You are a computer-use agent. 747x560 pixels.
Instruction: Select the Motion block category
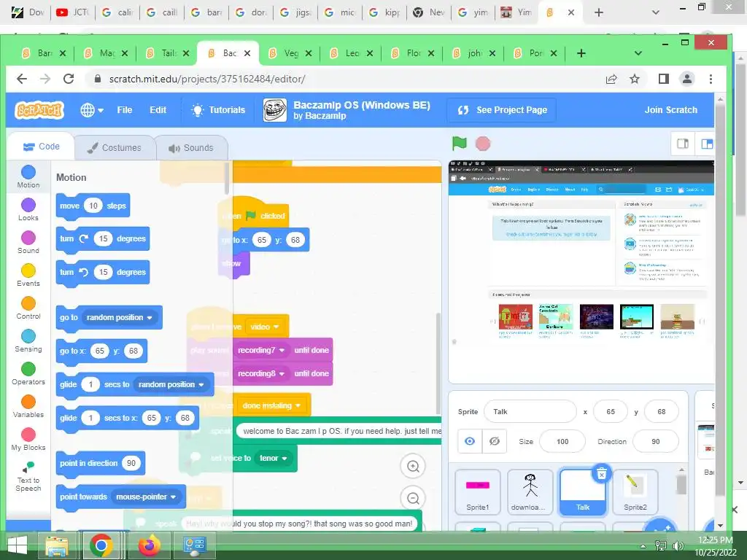pos(28,176)
